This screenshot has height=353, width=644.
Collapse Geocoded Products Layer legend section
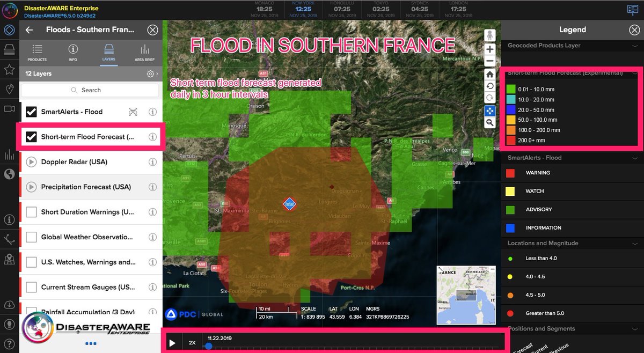pos(634,46)
